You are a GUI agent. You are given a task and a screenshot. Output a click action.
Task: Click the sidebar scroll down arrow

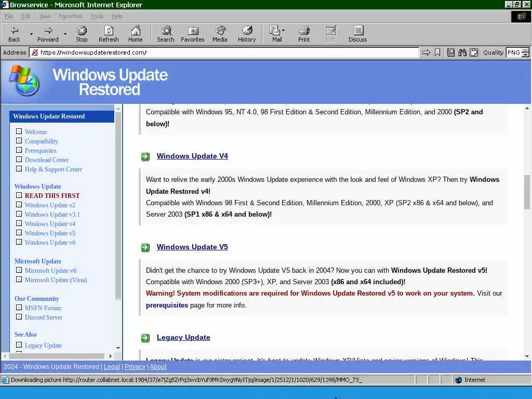click(118, 348)
